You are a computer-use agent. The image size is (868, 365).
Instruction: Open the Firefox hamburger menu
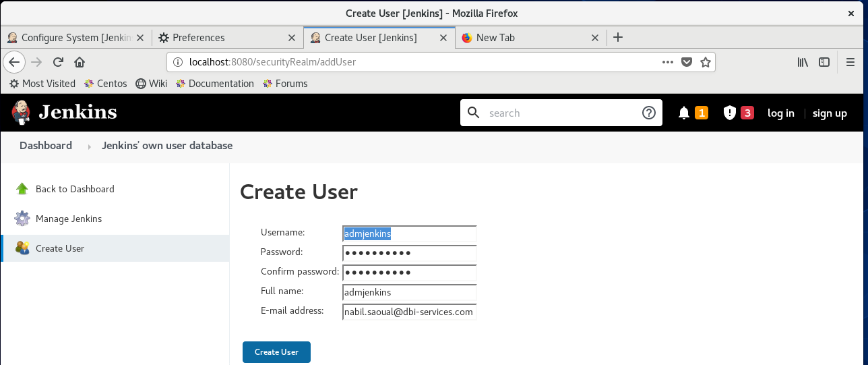point(850,62)
